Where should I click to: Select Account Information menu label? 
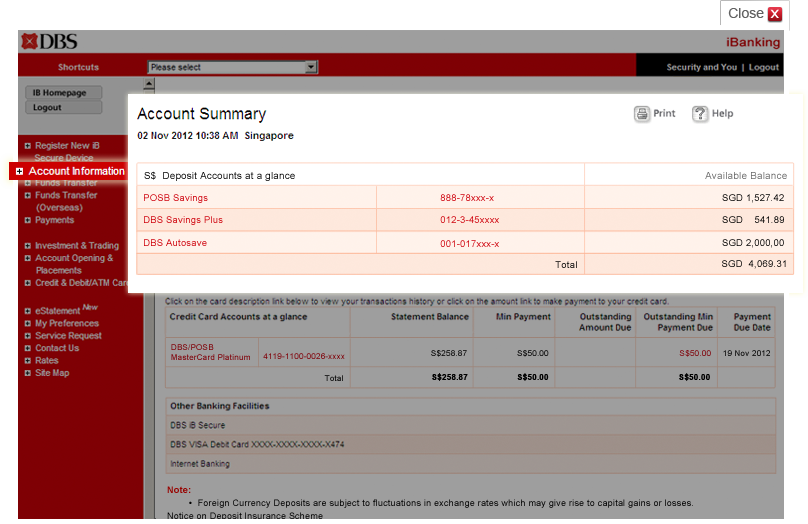(x=76, y=171)
